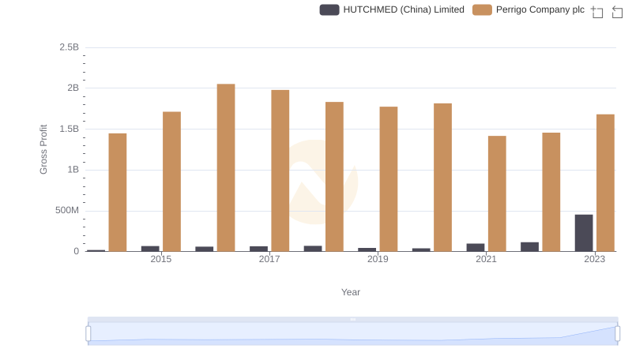Click the Perrigo bar for 2018

334,176
